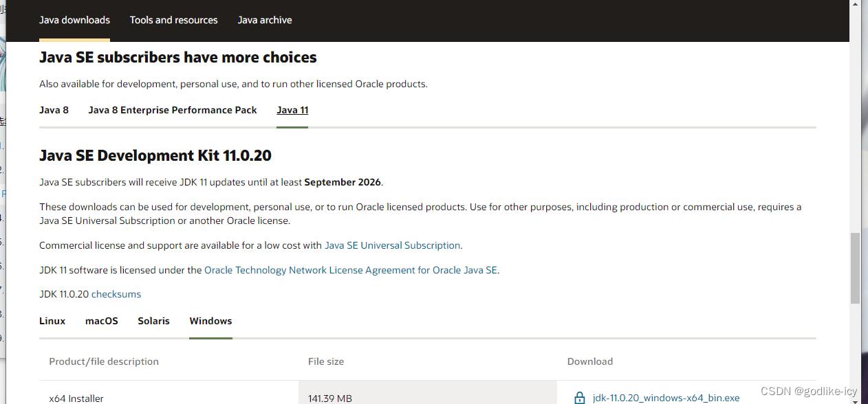
Task: Select the Java 11 tab
Action: [292, 110]
